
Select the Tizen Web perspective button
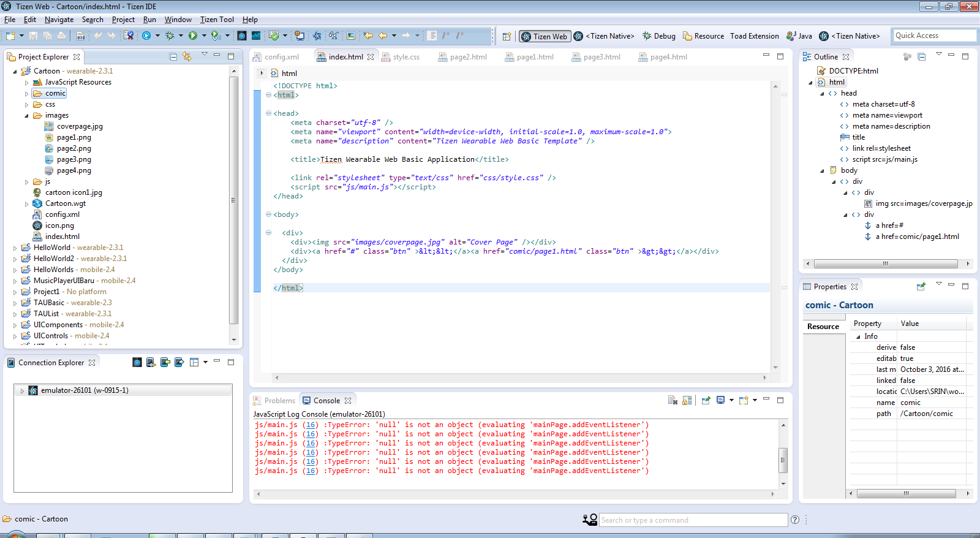[545, 36]
